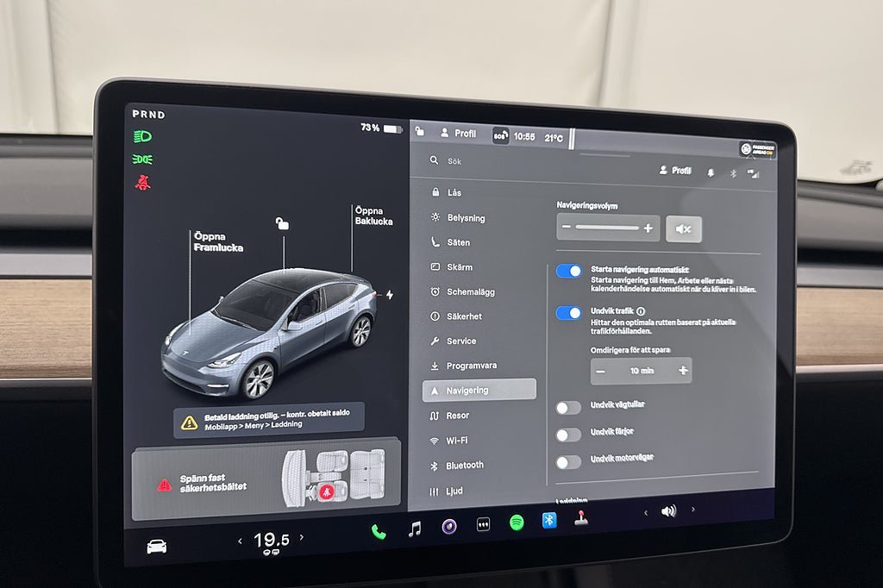Open the three-dots app launcher

483,525
